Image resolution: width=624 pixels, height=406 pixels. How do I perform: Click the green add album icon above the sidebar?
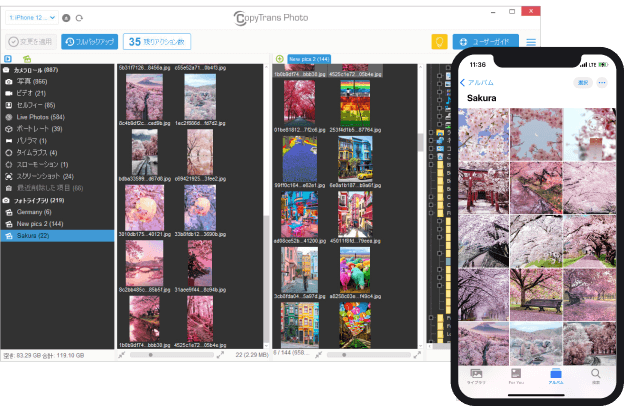(x=27, y=59)
